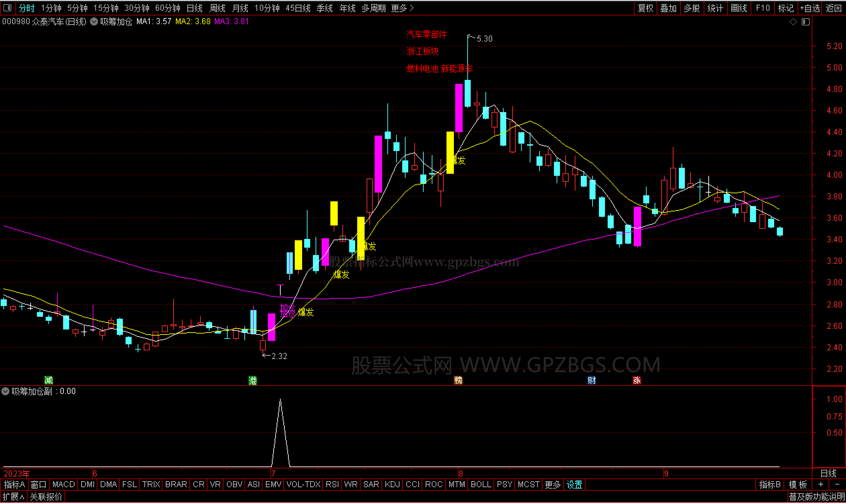This screenshot has width=846, height=504.
Task: Select the KDJ indicator
Action: point(392,485)
